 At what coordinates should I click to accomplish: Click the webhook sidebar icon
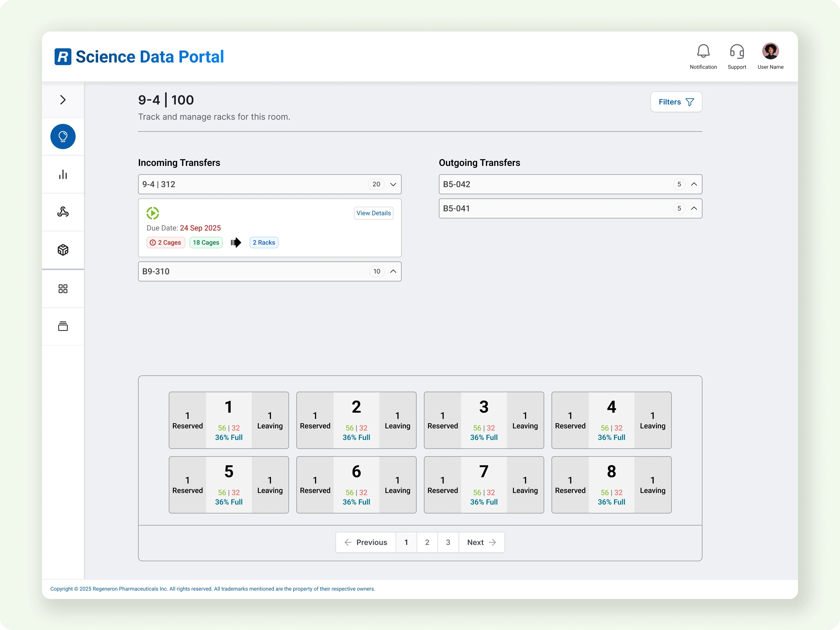63,212
